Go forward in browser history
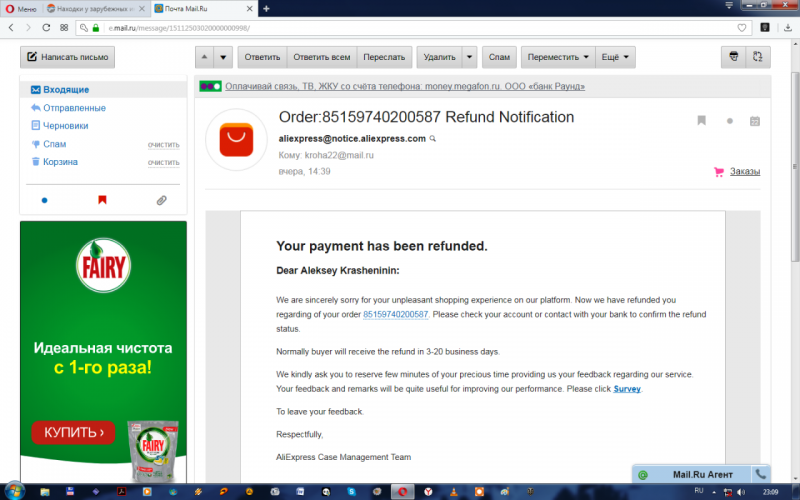The height and width of the screenshot is (500, 800). point(29,28)
